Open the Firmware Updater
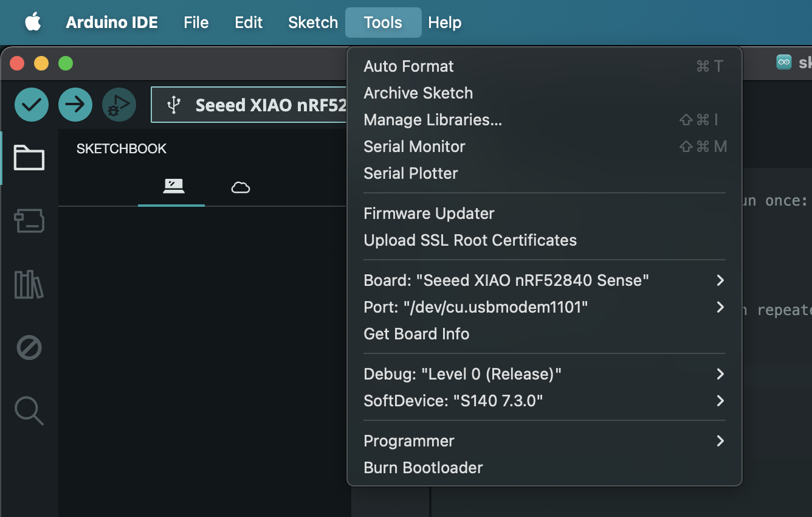Image resolution: width=812 pixels, height=517 pixels. click(545, 213)
